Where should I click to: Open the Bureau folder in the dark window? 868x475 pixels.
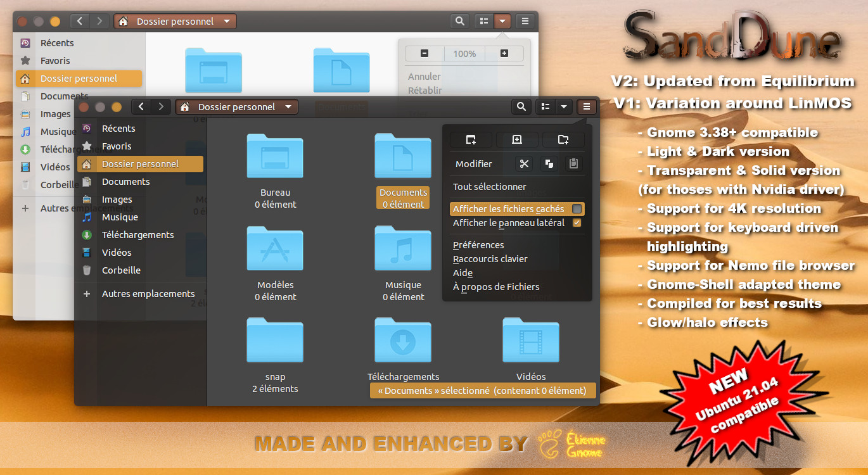click(x=275, y=156)
